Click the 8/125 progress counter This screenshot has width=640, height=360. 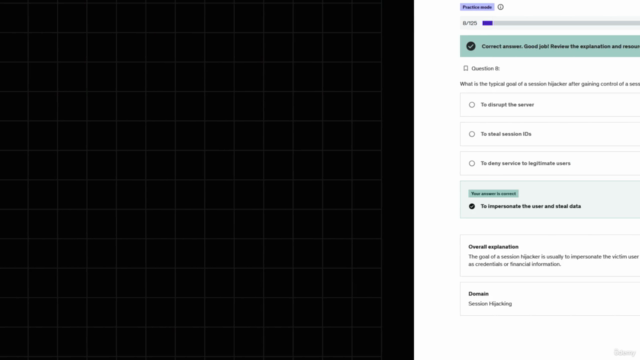tap(469, 23)
